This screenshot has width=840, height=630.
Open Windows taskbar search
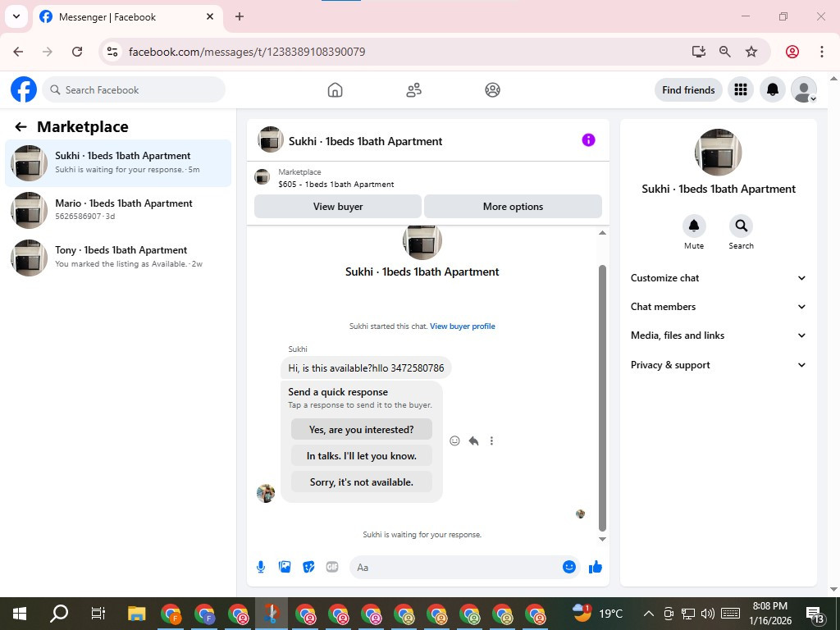point(59,614)
